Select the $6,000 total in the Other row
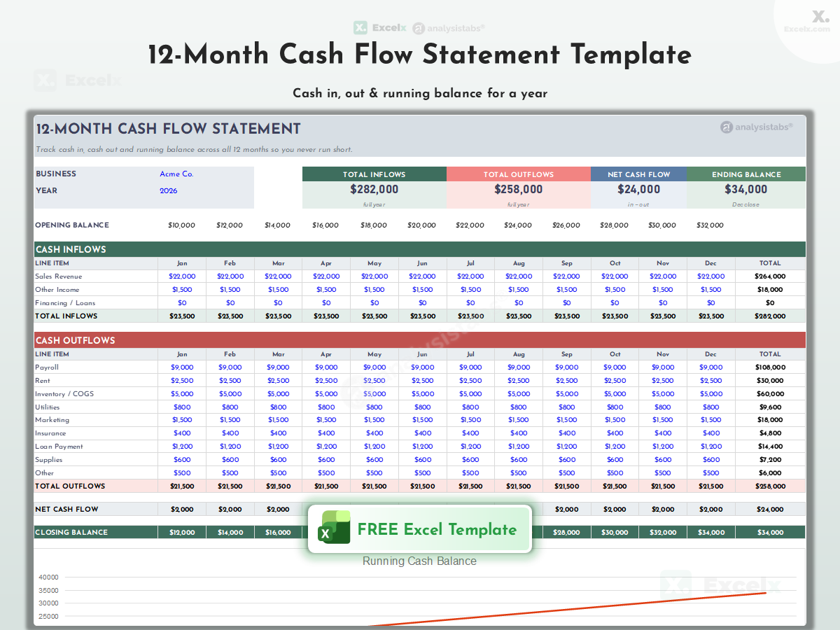 tap(770, 473)
